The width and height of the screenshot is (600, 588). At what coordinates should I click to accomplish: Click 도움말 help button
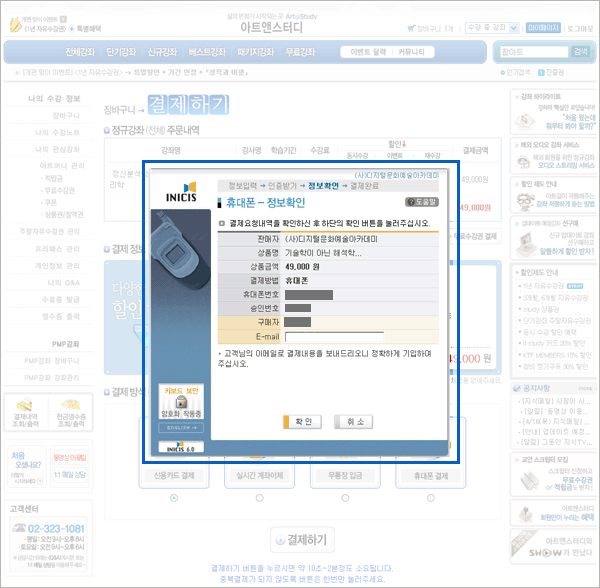pyautogui.click(x=422, y=202)
